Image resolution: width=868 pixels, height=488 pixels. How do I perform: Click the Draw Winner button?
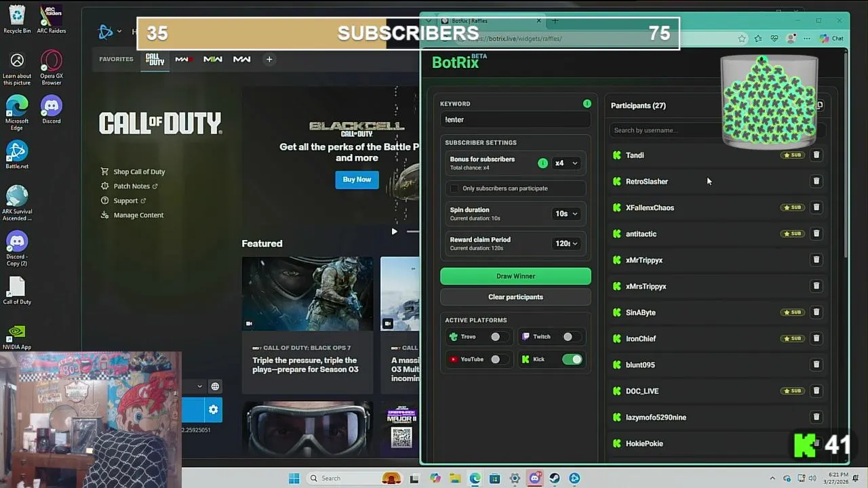(x=515, y=276)
